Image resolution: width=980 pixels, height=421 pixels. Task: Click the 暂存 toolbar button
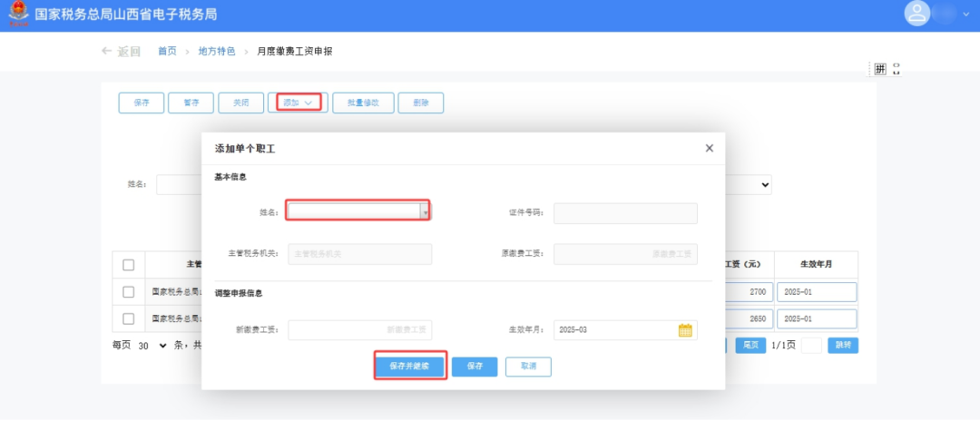[191, 103]
